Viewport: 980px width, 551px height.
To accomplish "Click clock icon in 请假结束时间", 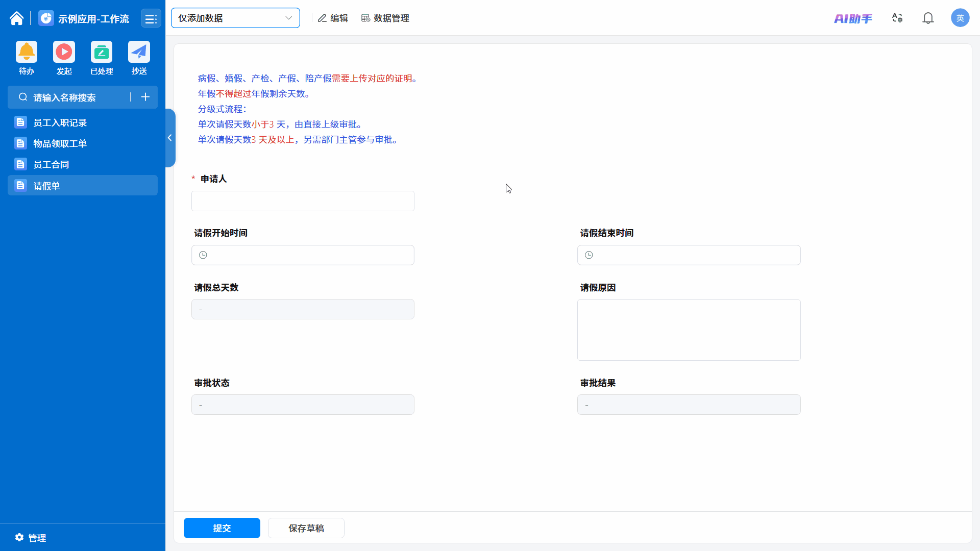I will (589, 255).
